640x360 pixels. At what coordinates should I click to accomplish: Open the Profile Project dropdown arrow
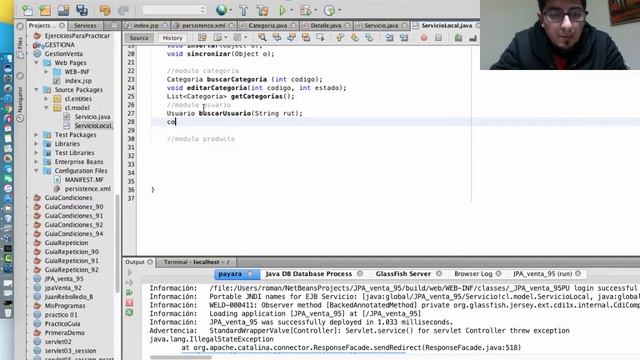(x=340, y=10)
